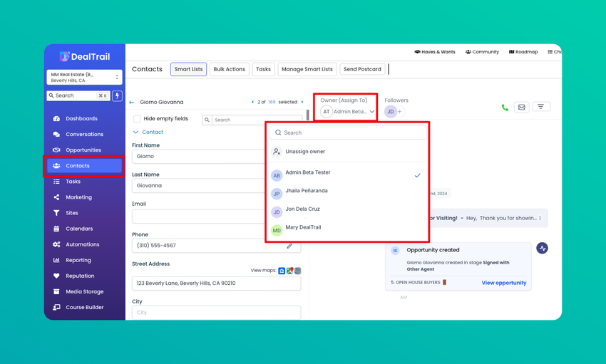
Task: Click the filter lines icon
Action: coord(541,107)
